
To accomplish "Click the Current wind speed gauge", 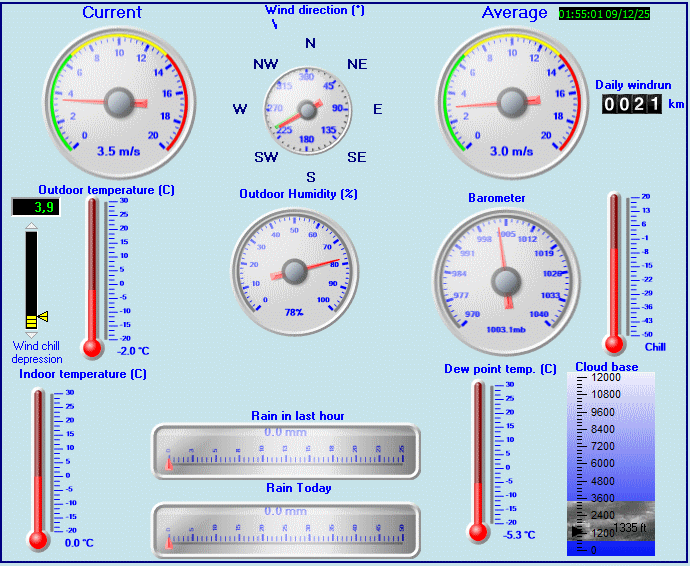I will click(x=118, y=101).
